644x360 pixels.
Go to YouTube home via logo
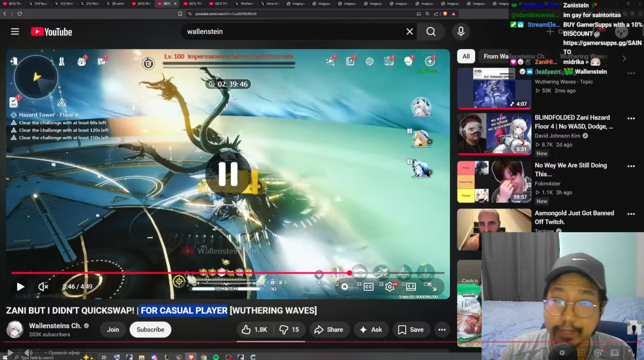click(52, 32)
